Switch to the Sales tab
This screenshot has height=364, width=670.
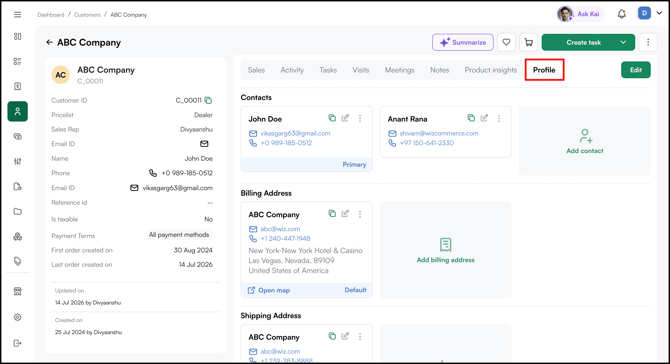[256, 70]
